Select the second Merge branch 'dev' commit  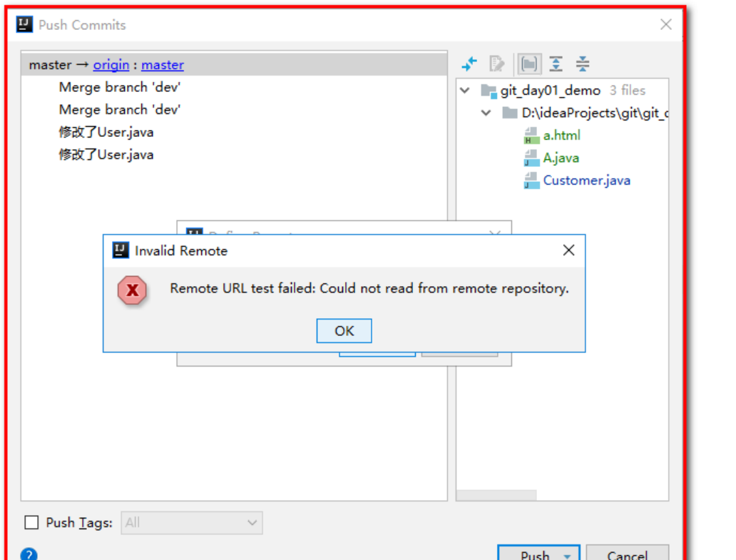tap(120, 110)
